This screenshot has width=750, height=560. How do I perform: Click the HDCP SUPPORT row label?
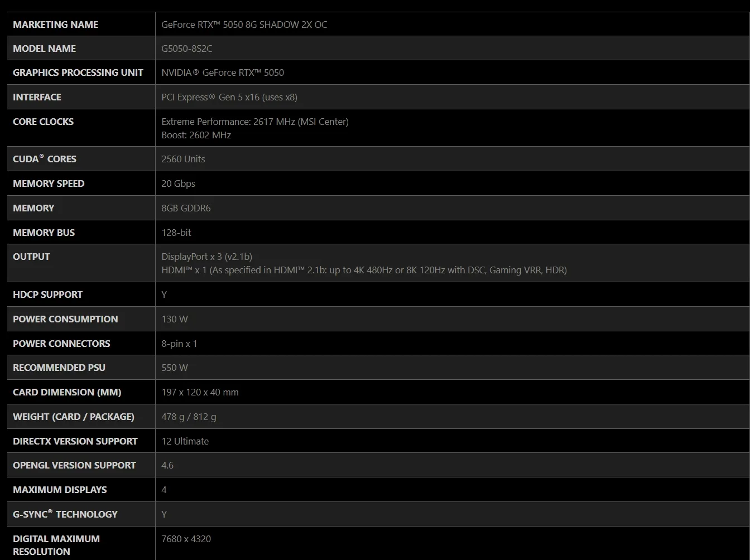pyautogui.click(x=47, y=295)
